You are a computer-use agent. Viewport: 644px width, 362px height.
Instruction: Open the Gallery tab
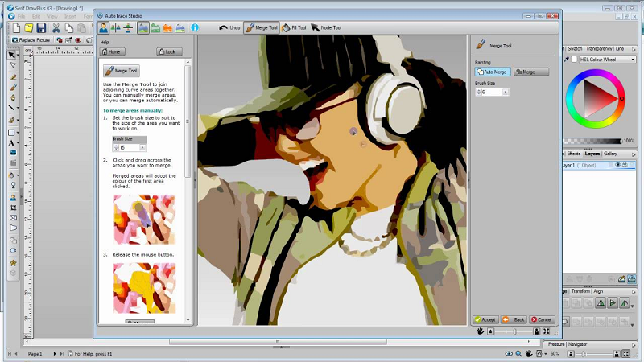611,153
